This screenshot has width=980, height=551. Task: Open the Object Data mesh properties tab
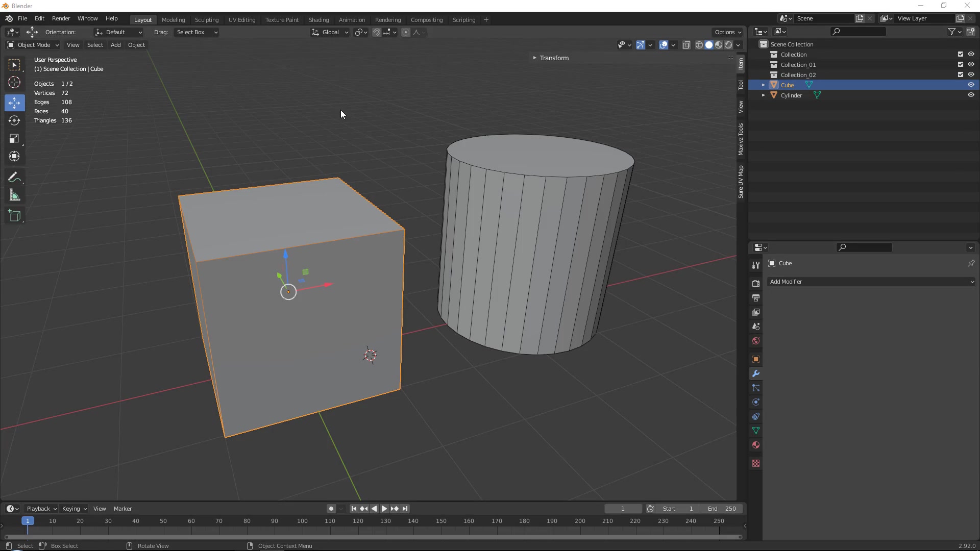756,431
